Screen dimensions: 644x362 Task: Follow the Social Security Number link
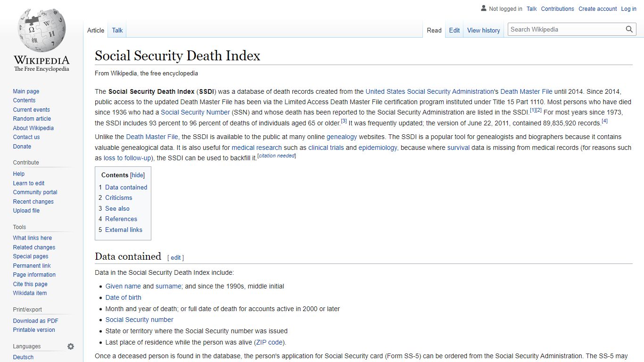195,112
